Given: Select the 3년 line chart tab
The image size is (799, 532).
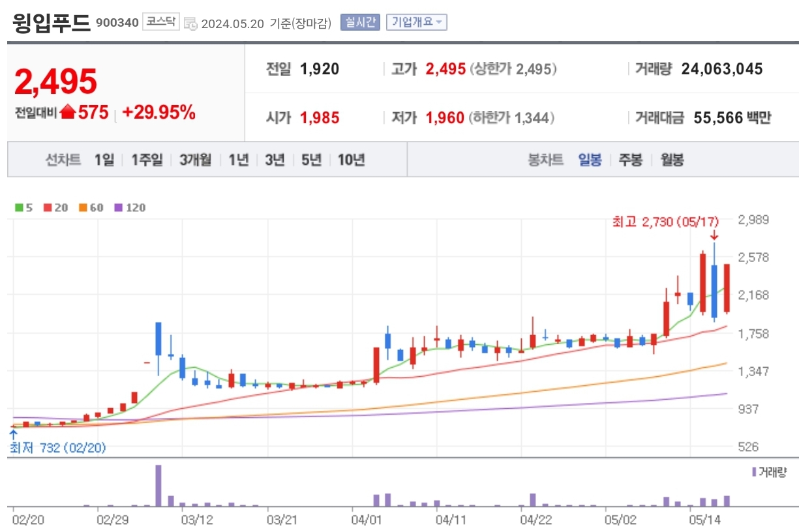Looking at the screenshot, I should pyautogui.click(x=275, y=160).
